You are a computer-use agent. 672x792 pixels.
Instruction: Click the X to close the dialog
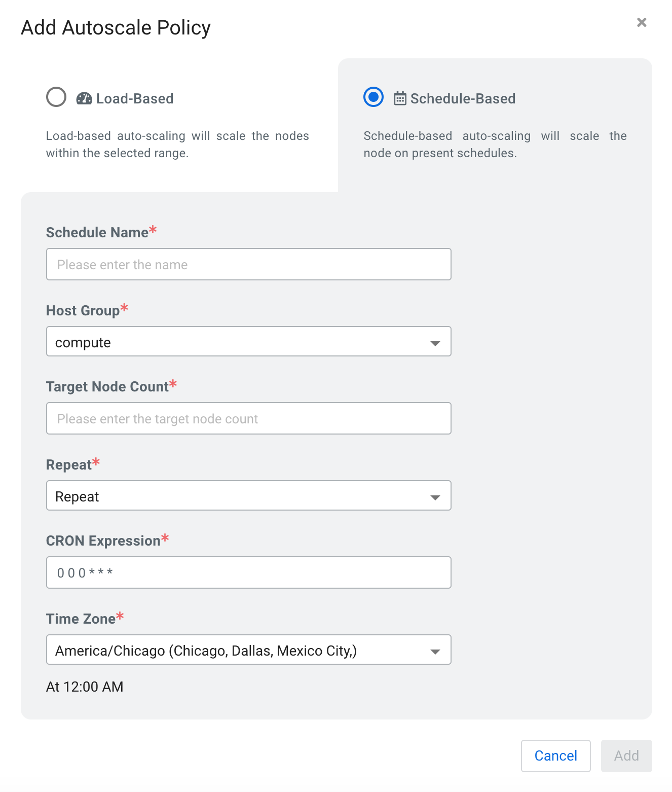click(641, 22)
